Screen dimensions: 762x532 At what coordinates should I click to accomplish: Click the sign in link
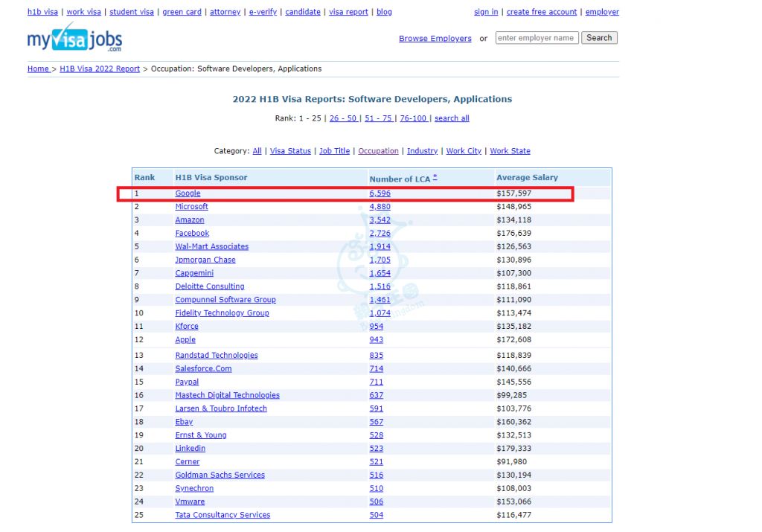[x=486, y=12]
